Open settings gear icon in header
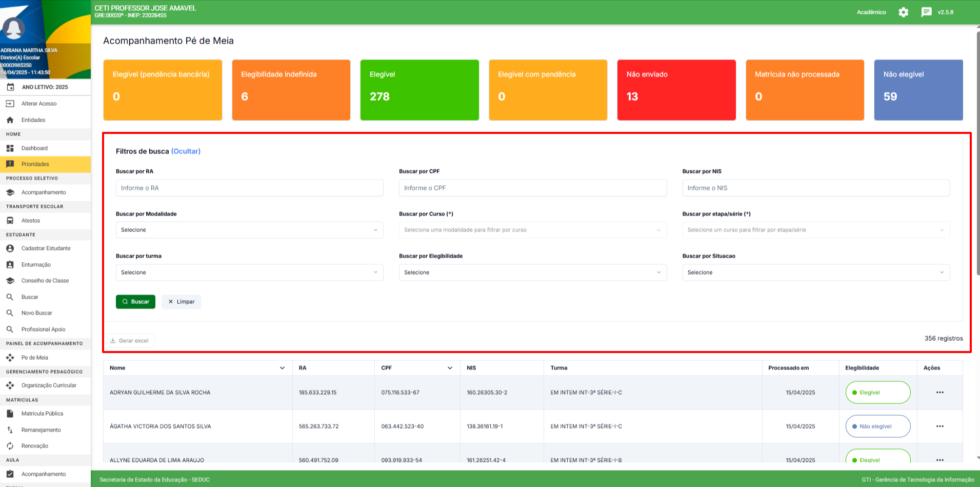This screenshot has width=980, height=487. pos(903,12)
